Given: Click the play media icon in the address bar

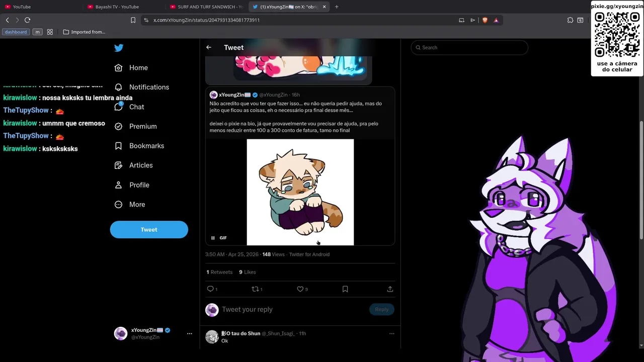Looking at the screenshot, I should 473,20.
